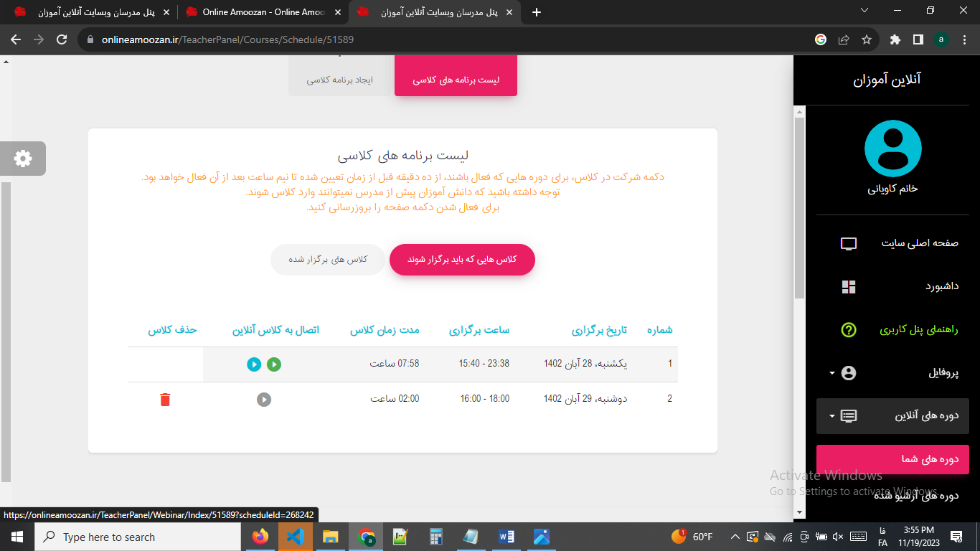This screenshot has height=551, width=980.
Task: Go to صفحه اصلی سایت link
Action: click(x=920, y=243)
